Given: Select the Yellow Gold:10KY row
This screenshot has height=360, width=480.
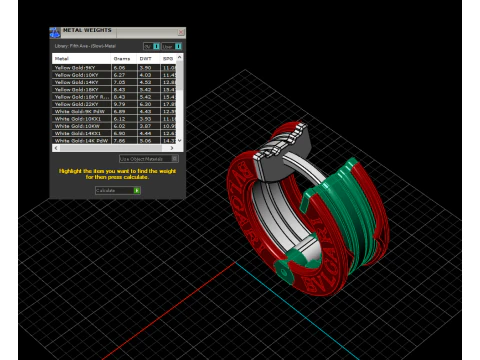Looking at the screenshot, I should click(x=114, y=75).
